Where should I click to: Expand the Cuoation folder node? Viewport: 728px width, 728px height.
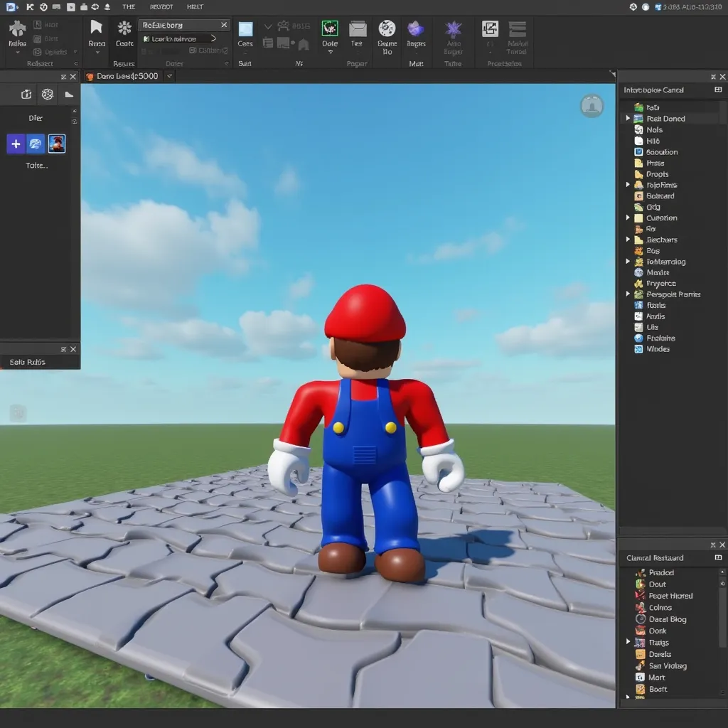628,218
